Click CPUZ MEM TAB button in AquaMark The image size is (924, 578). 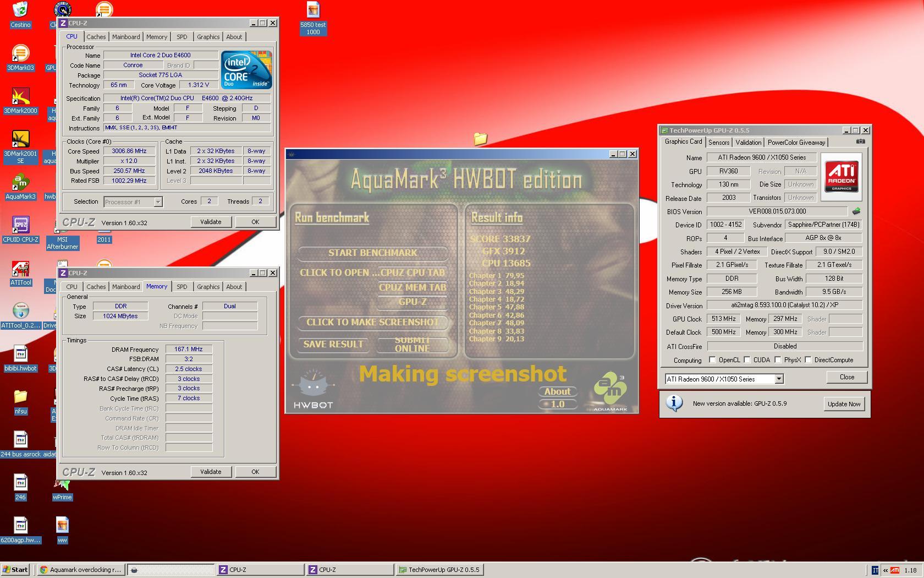coord(412,287)
